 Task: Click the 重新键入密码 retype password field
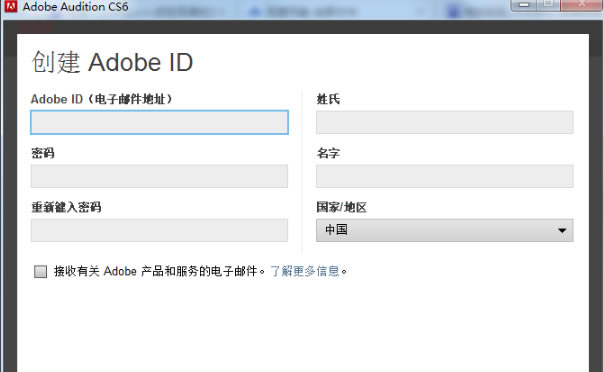point(159,230)
